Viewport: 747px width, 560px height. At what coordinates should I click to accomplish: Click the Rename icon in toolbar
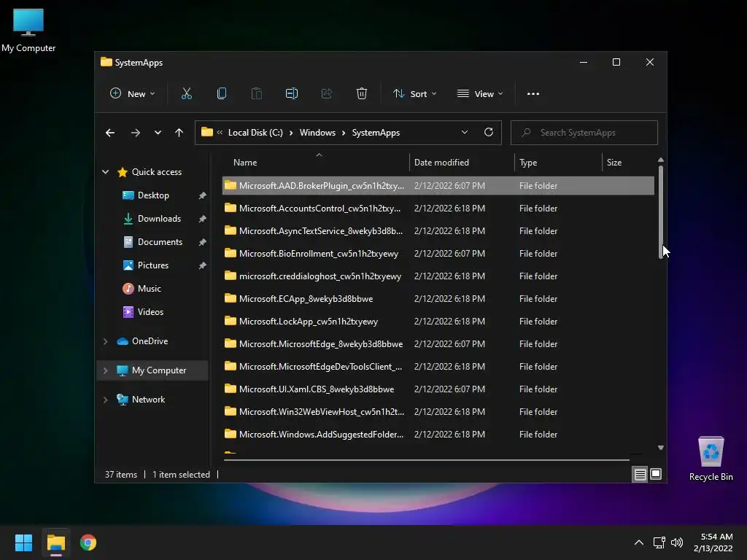[292, 94]
